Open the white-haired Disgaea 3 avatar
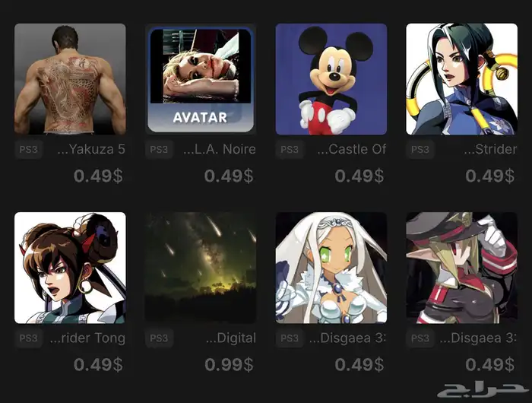The height and width of the screenshot is (403, 532). pyautogui.click(x=331, y=268)
